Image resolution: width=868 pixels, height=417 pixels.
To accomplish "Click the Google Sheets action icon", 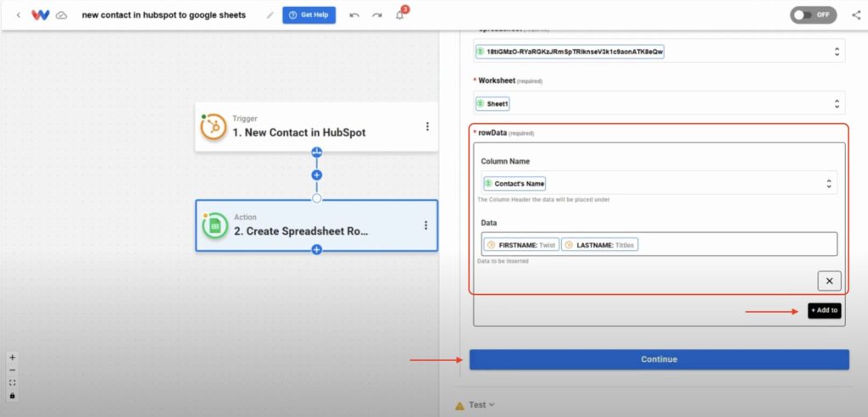I will pyautogui.click(x=214, y=226).
